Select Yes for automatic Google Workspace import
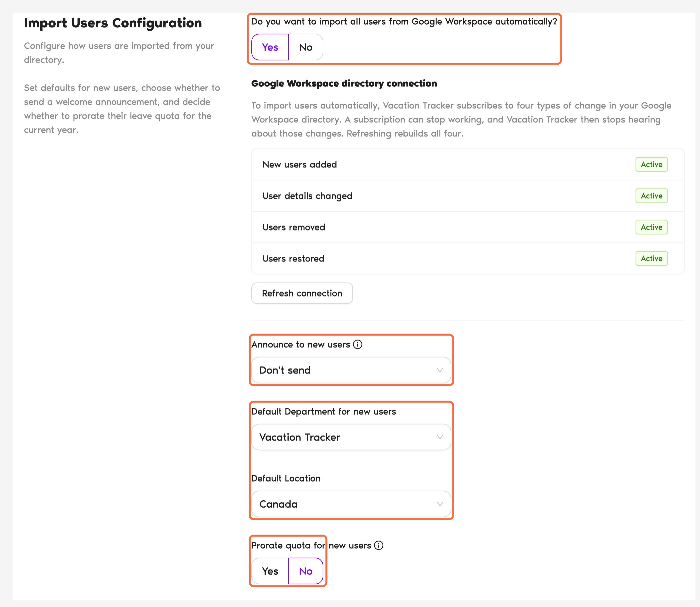700x607 pixels. pos(270,47)
